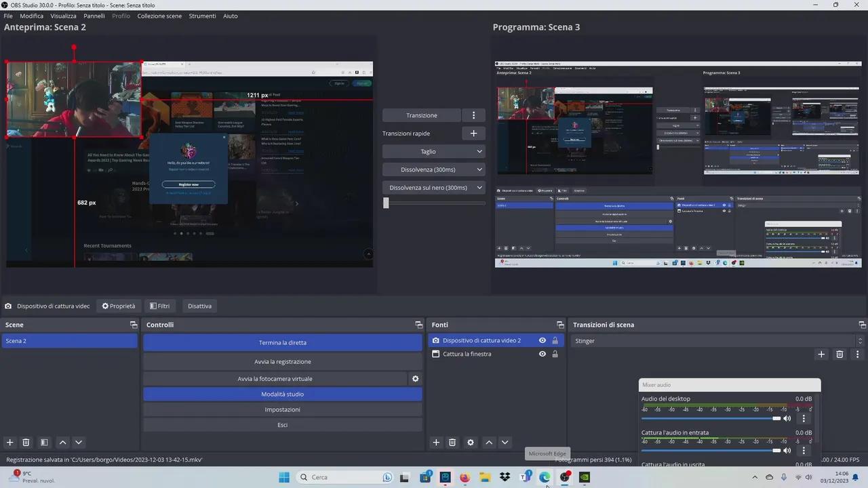868x488 pixels.
Task: Open the Visualizza menu
Action: tap(63, 16)
